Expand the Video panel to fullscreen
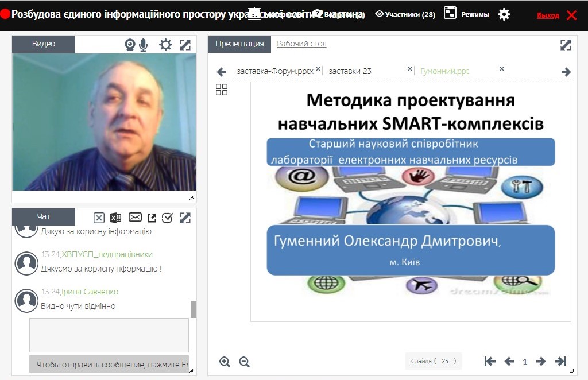The width and height of the screenshot is (588, 380). coord(185,45)
